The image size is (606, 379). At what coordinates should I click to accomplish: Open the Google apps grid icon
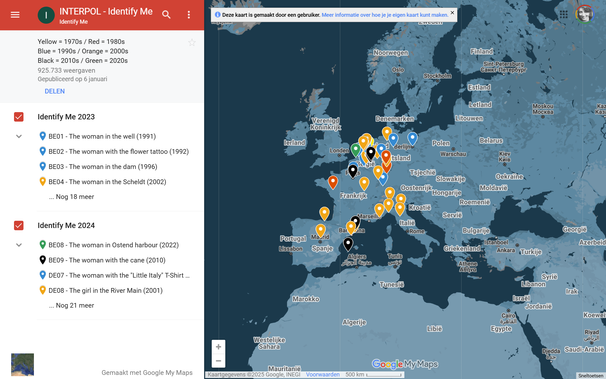click(563, 14)
